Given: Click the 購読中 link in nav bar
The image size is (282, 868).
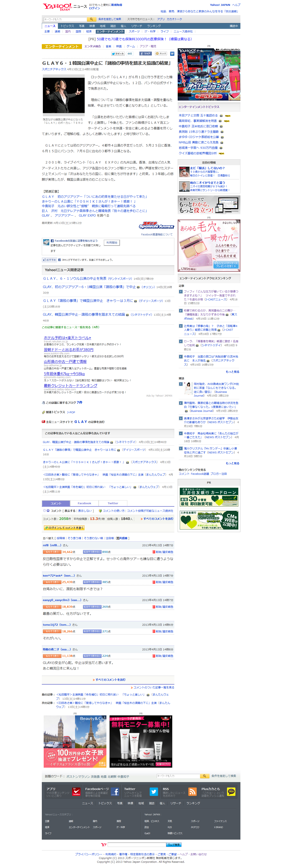Looking at the screenshot, I should (x=234, y=26).
